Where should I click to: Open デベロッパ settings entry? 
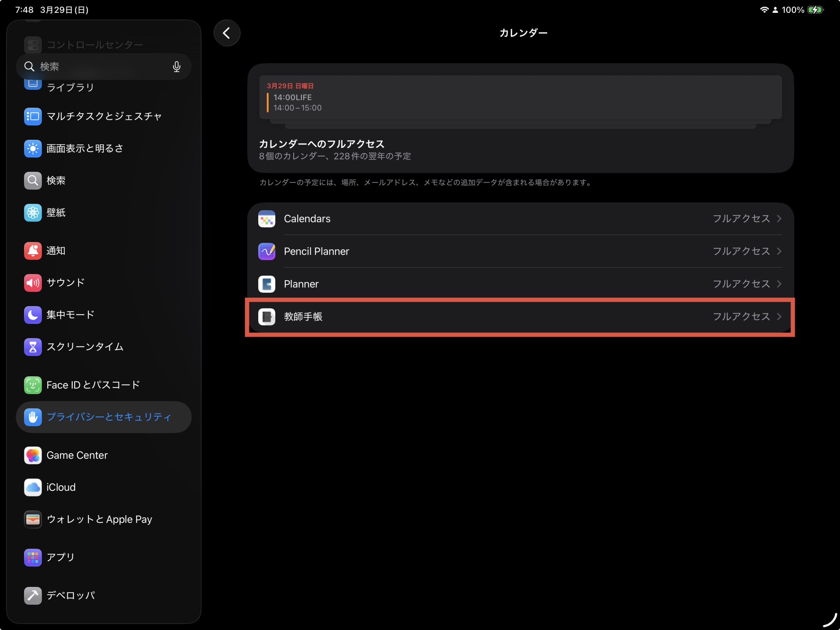(x=71, y=596)
